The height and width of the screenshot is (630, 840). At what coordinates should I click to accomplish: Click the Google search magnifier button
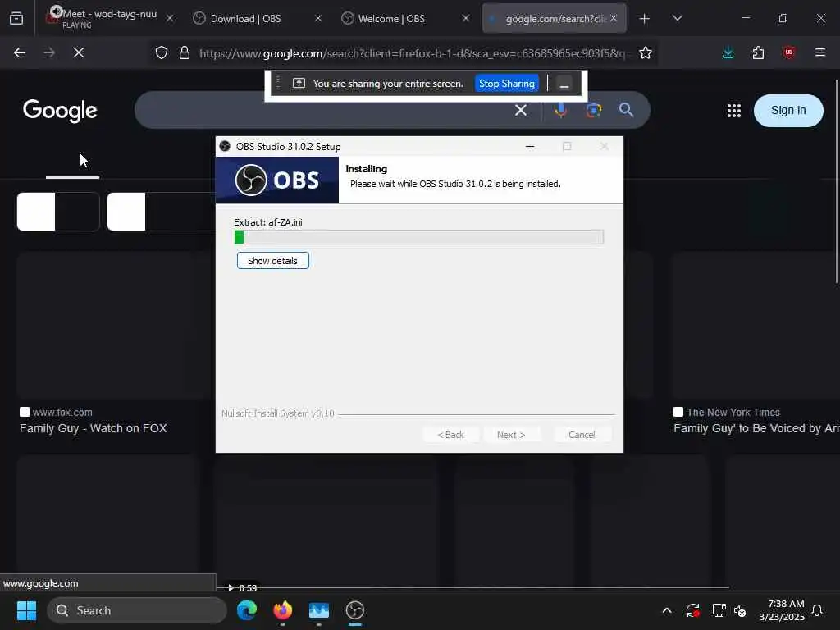pyautogui.click(x=626, y=111)
